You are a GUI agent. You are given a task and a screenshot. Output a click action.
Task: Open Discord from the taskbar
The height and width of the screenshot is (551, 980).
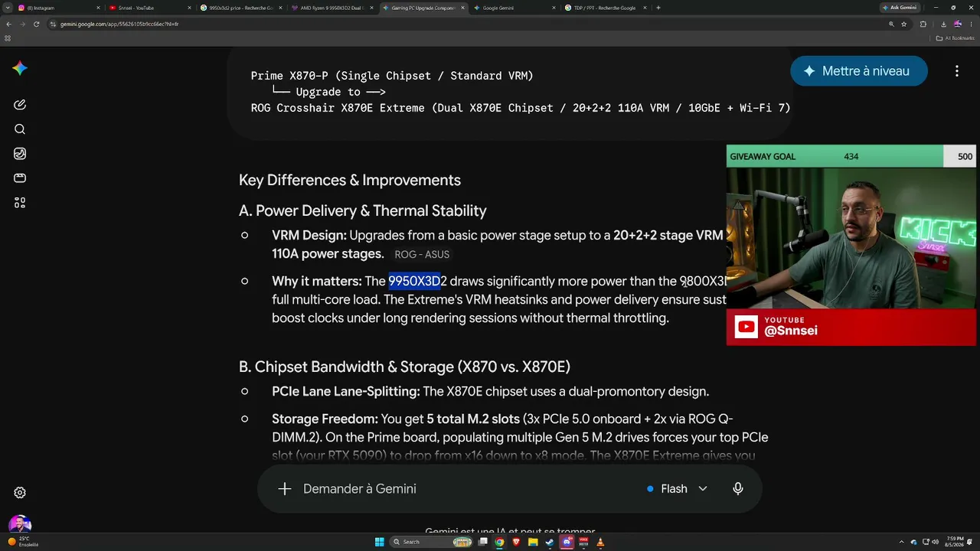567,542
